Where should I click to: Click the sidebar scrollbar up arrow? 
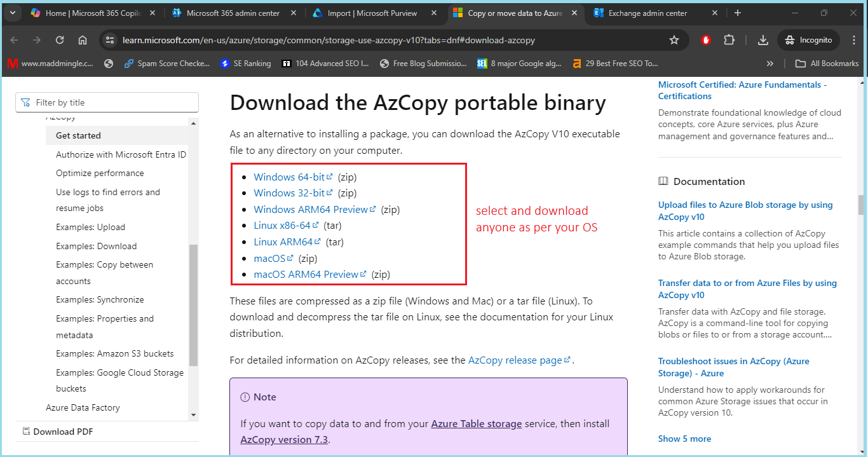[x=194, y=122]
